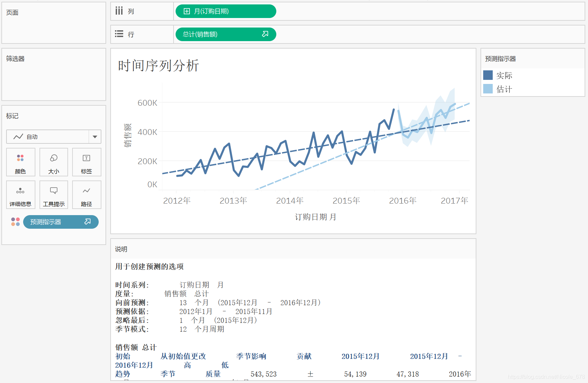The width and height of the screenshot is (588, 383).
Task: Click the 400K axis value
Action: (147, 132)
